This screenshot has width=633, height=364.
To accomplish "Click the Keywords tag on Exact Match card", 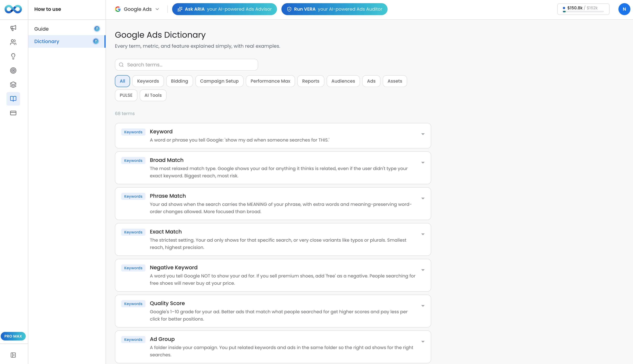I will (x=133, y=232).
